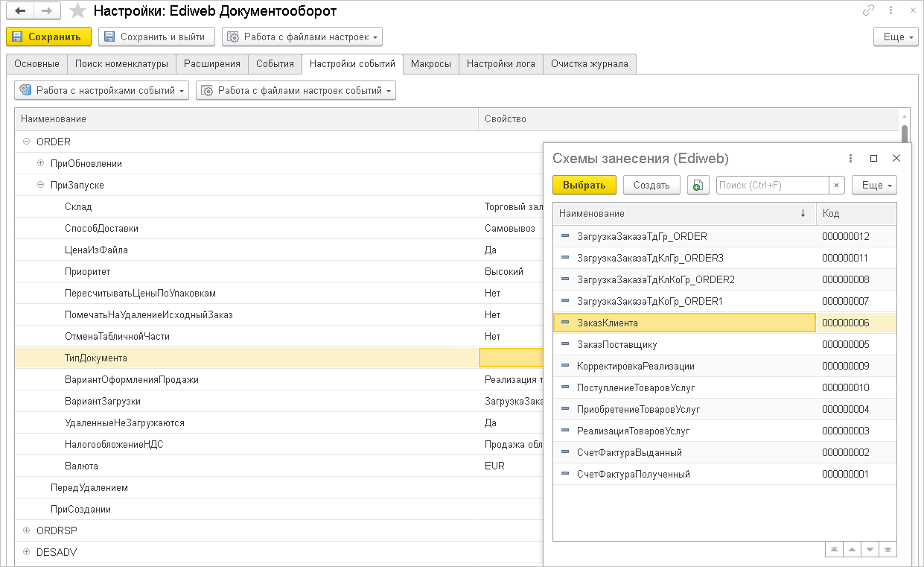The image size is (924, 567).
Task: Click the back navigation arrow
Action: 20,11
